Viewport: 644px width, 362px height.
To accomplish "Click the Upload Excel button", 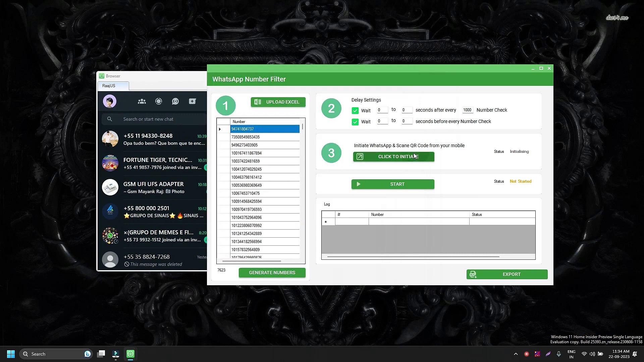I will click(x=278, y=102).
